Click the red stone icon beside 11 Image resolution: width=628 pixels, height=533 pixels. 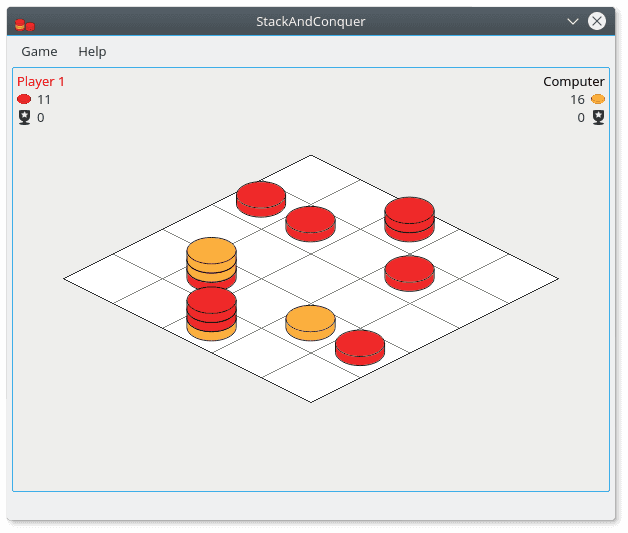pos(24,99)
